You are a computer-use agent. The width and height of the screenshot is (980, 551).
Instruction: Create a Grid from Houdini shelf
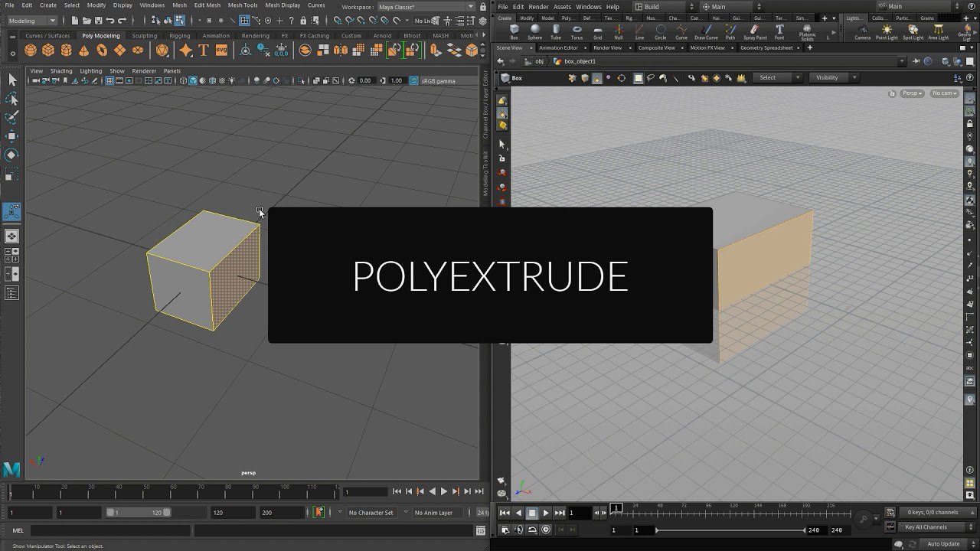tap(598, 32)
